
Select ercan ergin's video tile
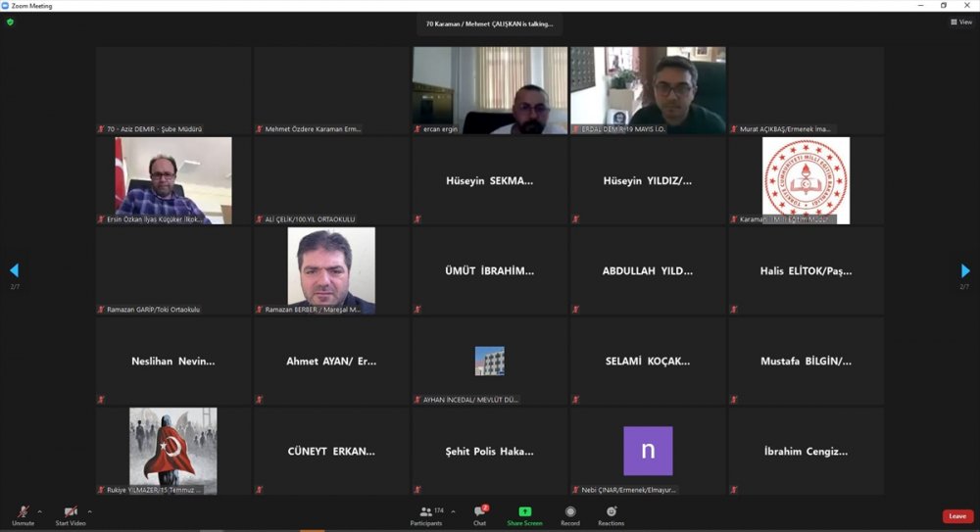(x=489, y=90)
